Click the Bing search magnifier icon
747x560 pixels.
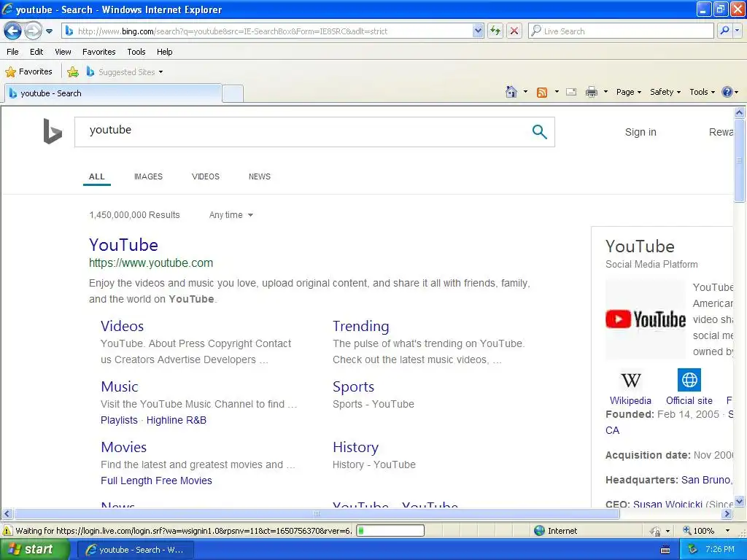539,132
